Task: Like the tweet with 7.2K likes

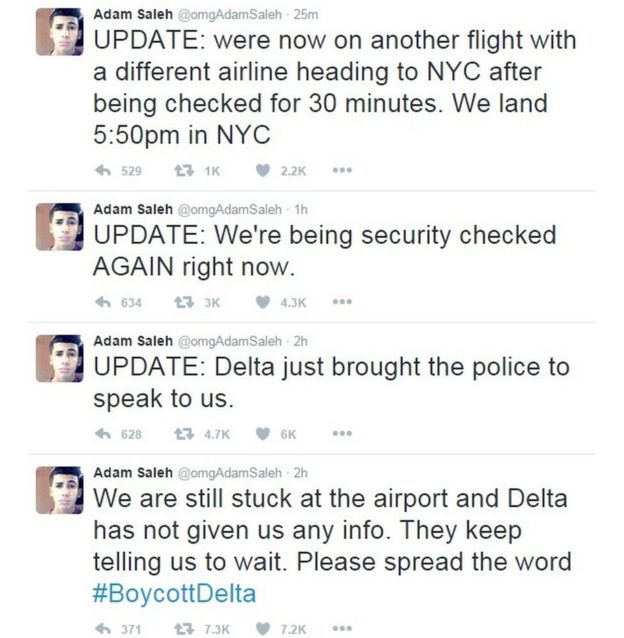Action: tap(262, 627)
